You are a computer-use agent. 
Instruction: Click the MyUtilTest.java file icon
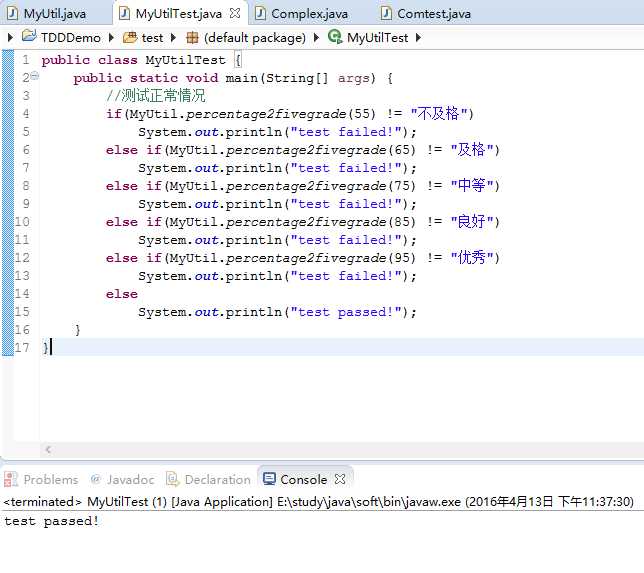124,13
